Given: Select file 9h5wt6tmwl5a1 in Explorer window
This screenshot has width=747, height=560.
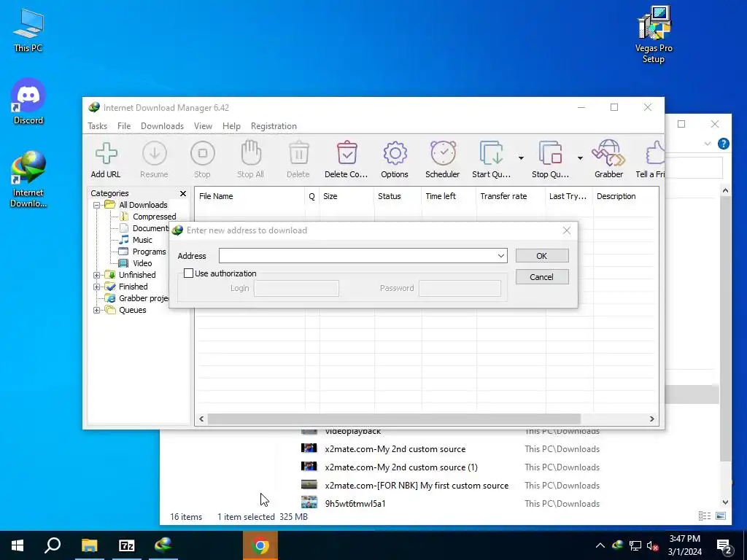Looking at the screenshot, I should [355, 504].
